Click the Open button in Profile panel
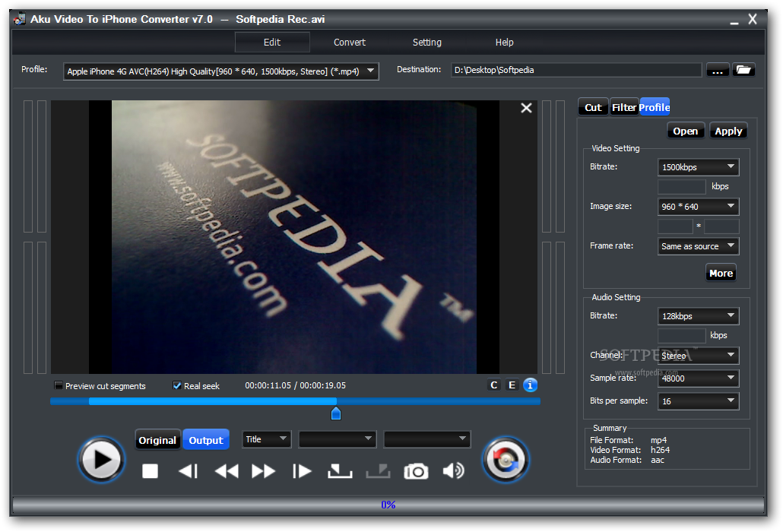The height and width of the screenshot is (532, 783). click(x=686, y=131)
